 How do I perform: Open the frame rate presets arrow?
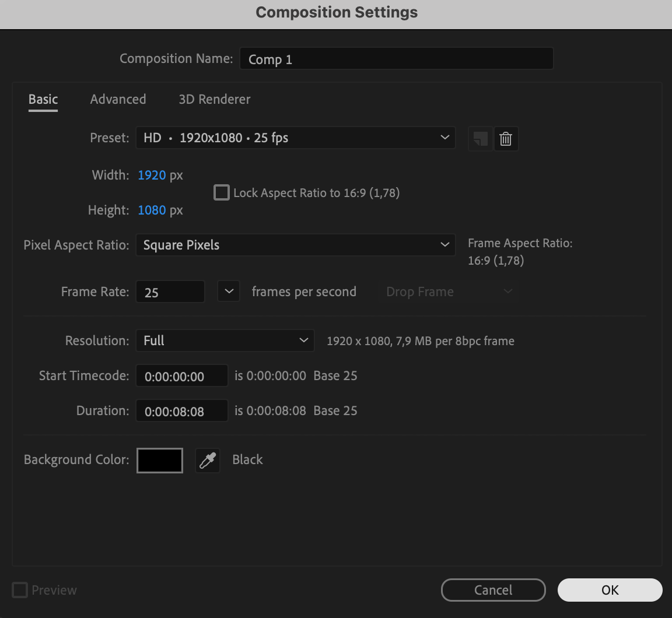(x=229, y=292)
